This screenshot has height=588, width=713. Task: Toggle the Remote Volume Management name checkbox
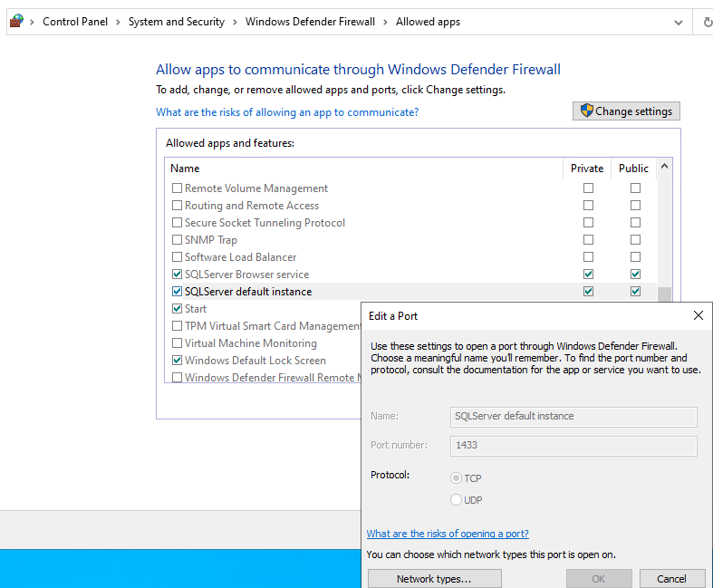tap(177, 188)
